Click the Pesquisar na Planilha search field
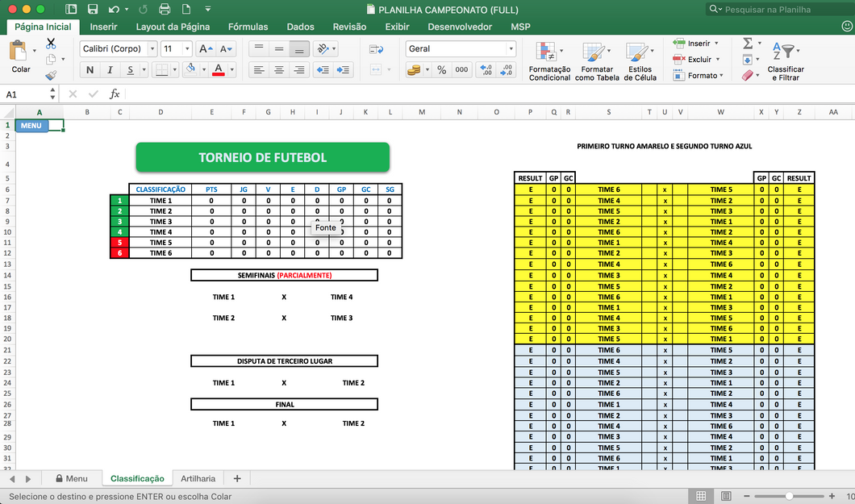Viewport: 855px width, 504px height. pyautogui.click(x=778, y=10)
